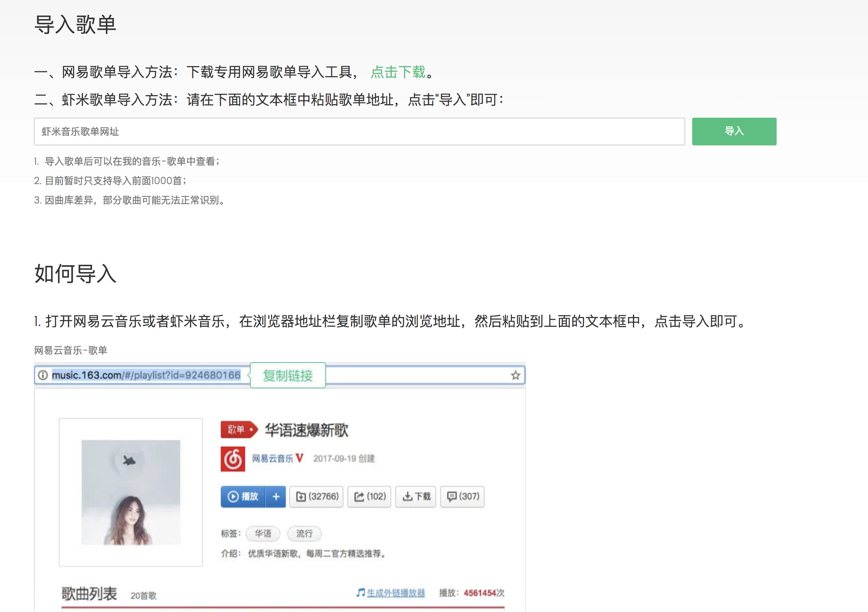
Task: Click the 点击下载 download link
Action: coord(398,72)
